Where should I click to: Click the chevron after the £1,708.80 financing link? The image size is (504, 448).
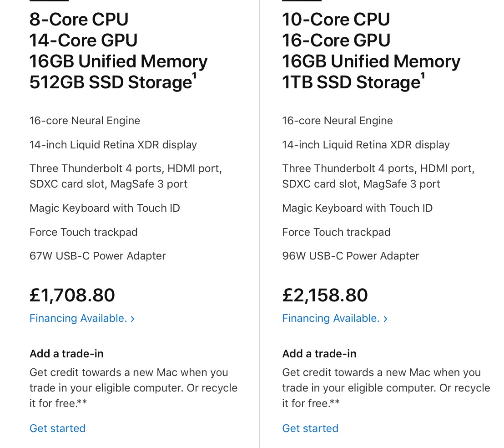point(132,319)
